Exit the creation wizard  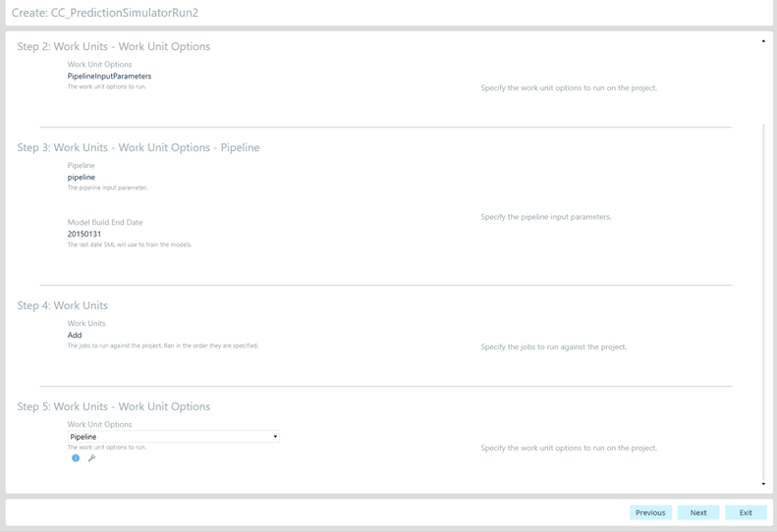tap(746, 512)
